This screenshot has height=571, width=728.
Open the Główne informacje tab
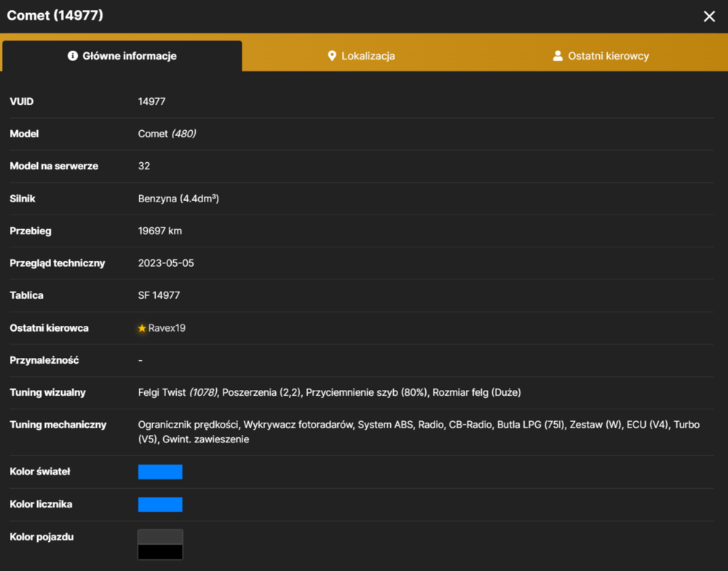122,56
